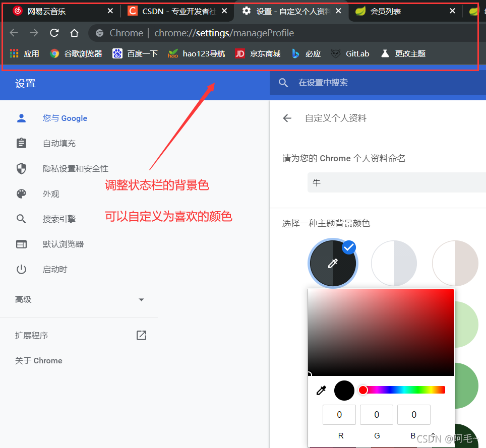
Task: Close the 会员列表 tab
Action: pyautogui.click(x=453, y=11)
